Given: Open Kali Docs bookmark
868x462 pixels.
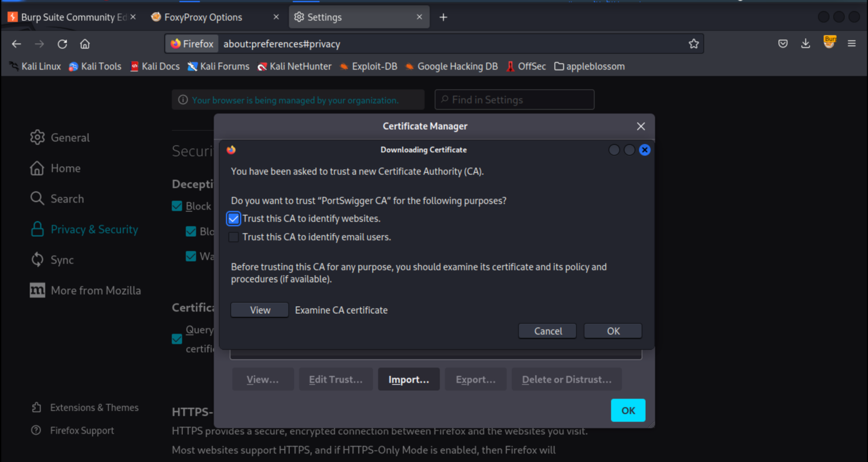Looking at the screenshot, I should click(155, 67).
